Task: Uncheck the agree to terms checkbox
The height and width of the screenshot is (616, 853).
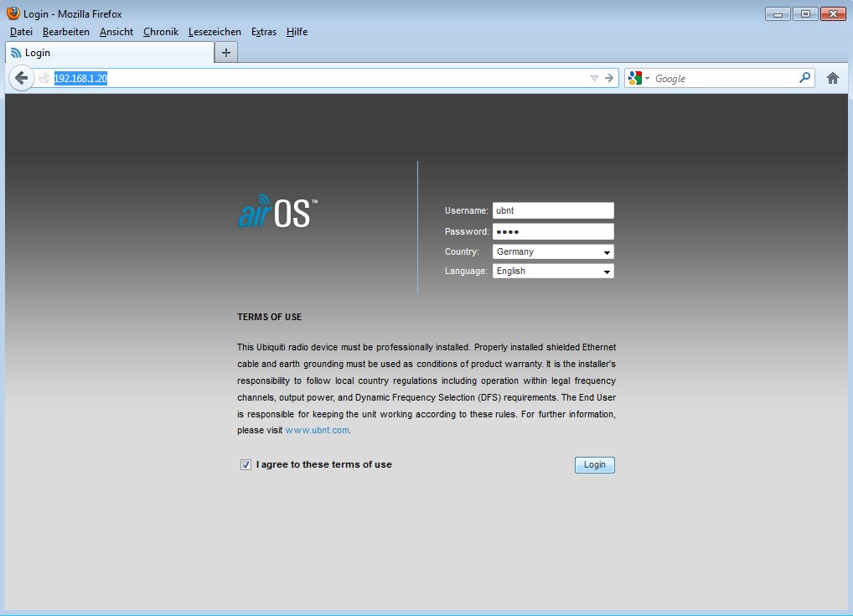Action: tap(246, 464)
